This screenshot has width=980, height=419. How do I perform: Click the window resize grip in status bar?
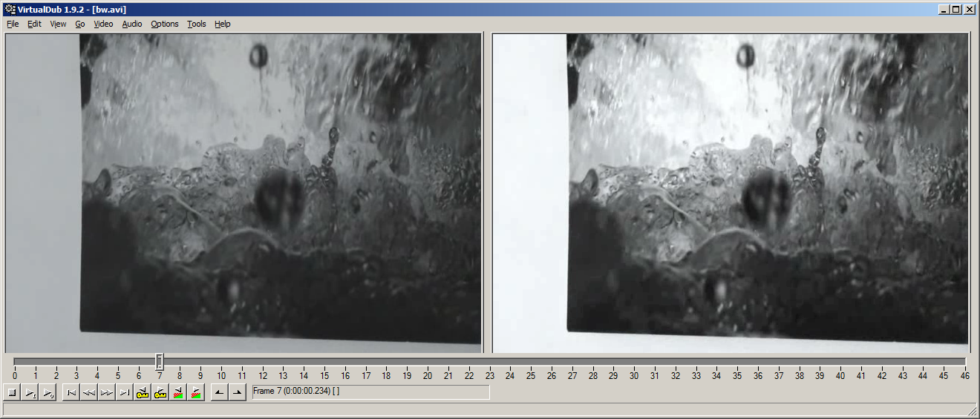[x=972, y=411]
